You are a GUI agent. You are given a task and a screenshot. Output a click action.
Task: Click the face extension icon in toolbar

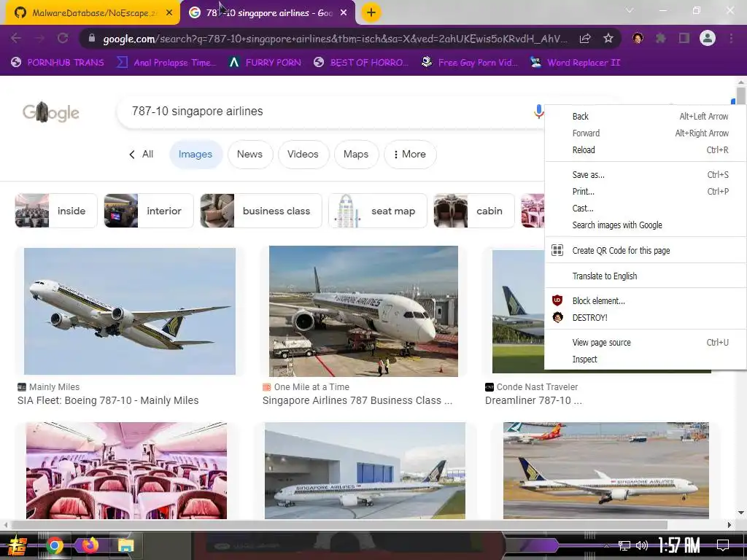point(638,38)
